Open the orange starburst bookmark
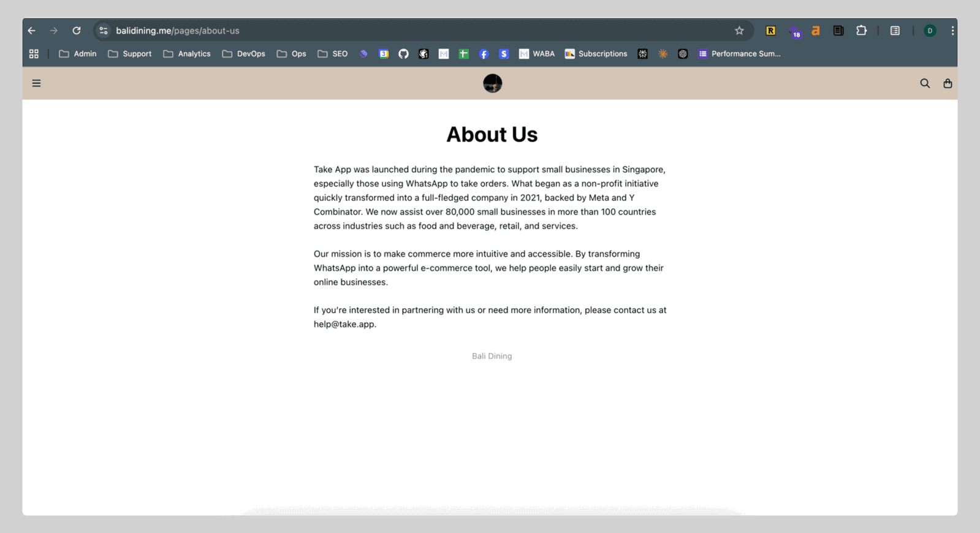 (663, 54)
